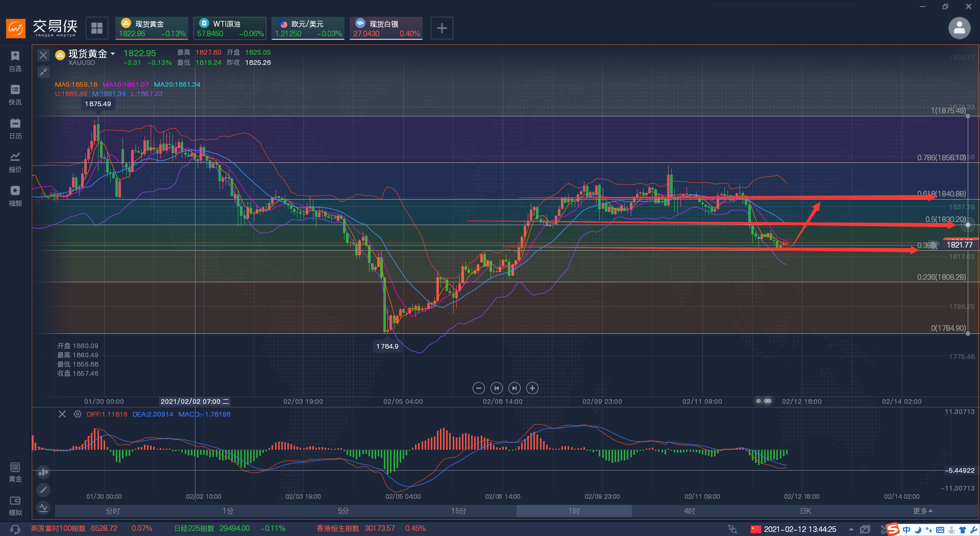Click the Sogou input method S logo
The height and width of the screenshot is (536, 980).
(x=893, y=529)
